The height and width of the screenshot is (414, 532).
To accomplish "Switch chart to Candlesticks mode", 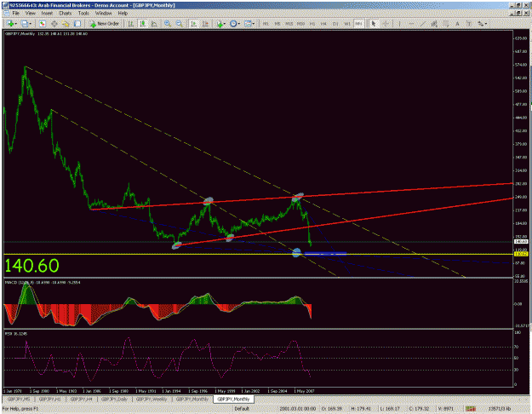I will coord(142,24).
